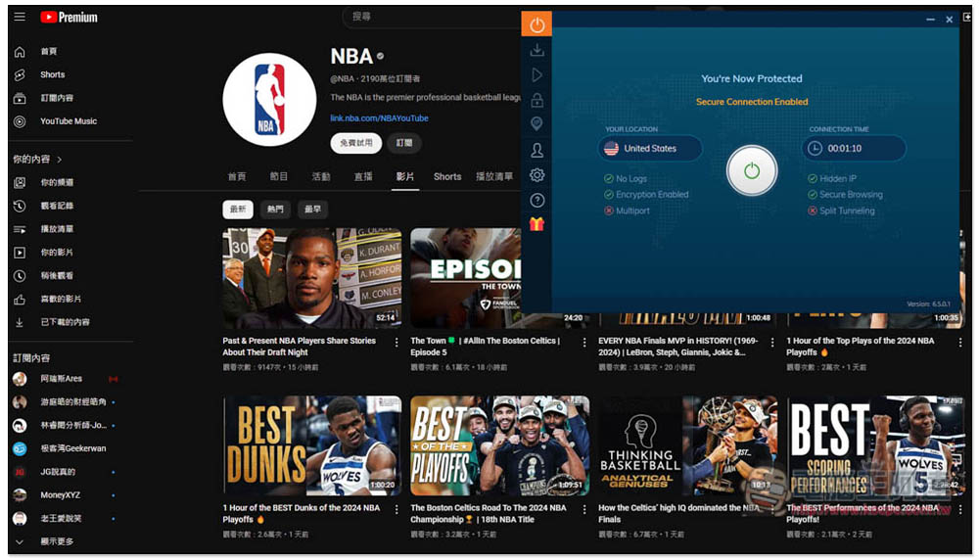Open options menu for Top Plays 2024 Playoffs video
979x560 pixels.
point(960,342)
